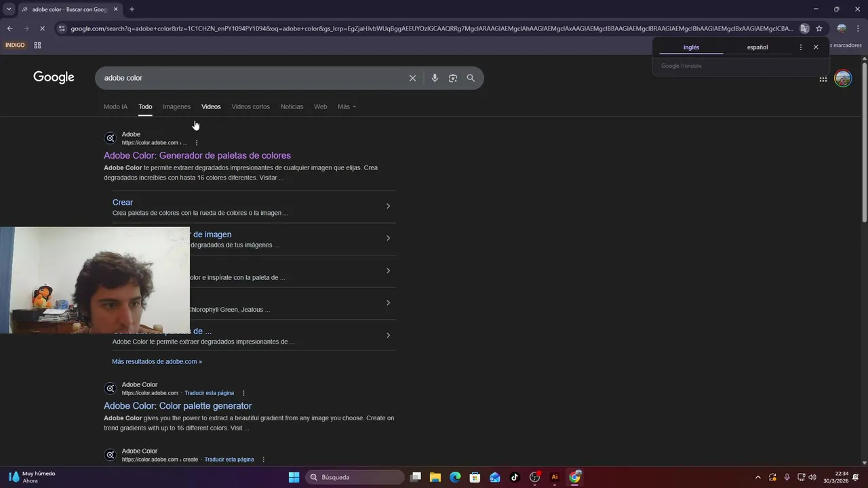Go to Google homepage via logo
This screenshot has height=488, width=868.
[54, 77]
